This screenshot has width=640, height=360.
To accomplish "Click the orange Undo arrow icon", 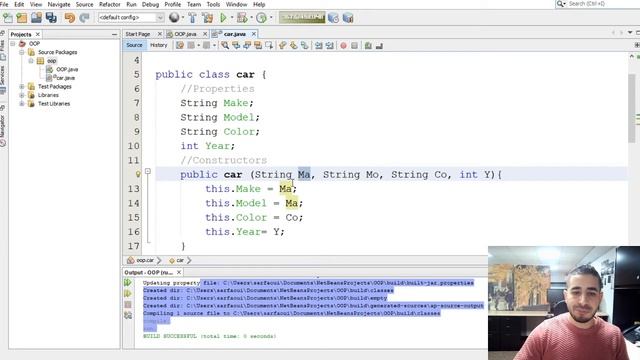I will click(70, 18).
